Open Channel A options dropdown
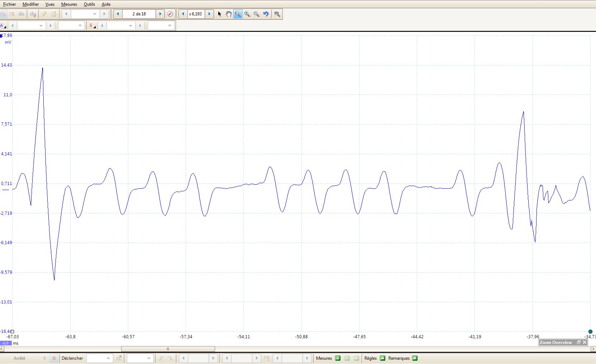Image resolution: width=596 pixels, height=364 pixels. (3, 26)
